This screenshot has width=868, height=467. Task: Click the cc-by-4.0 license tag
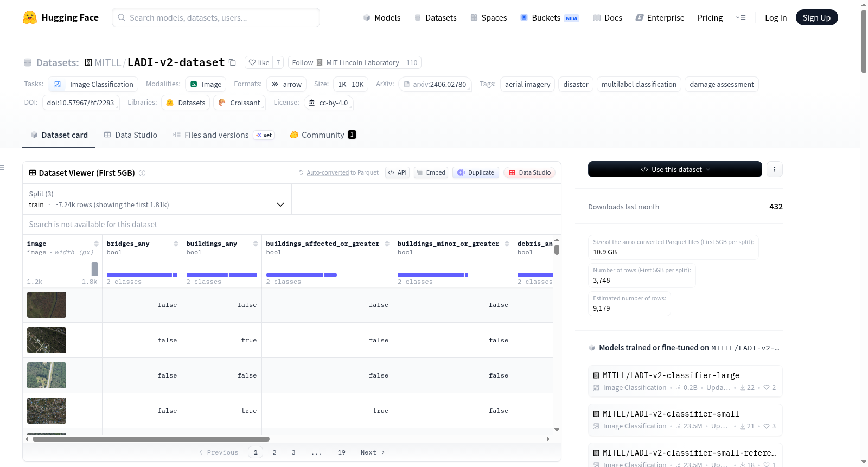pos(329,103)
